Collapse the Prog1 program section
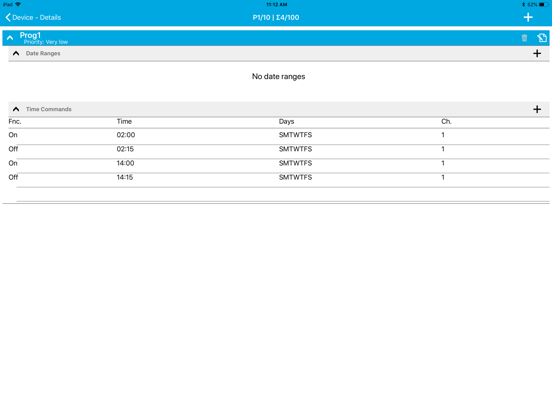This screenshot has height=414, width=552. 10,38
